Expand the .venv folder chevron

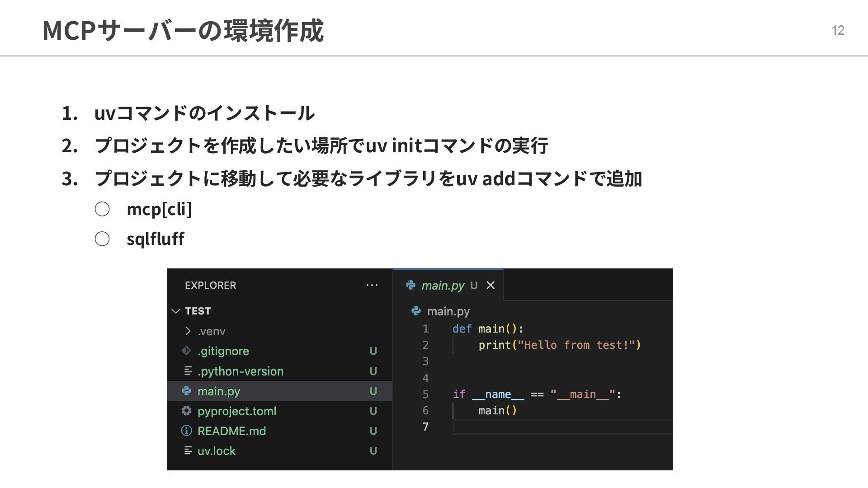188,331
